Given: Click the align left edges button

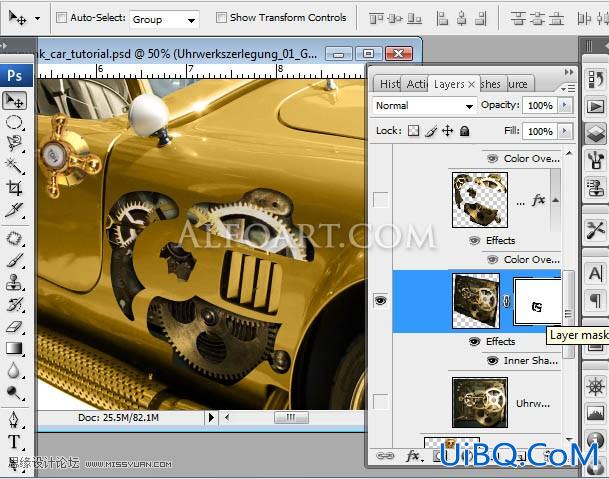Looking at the screenshot, I should pos(442,18).
